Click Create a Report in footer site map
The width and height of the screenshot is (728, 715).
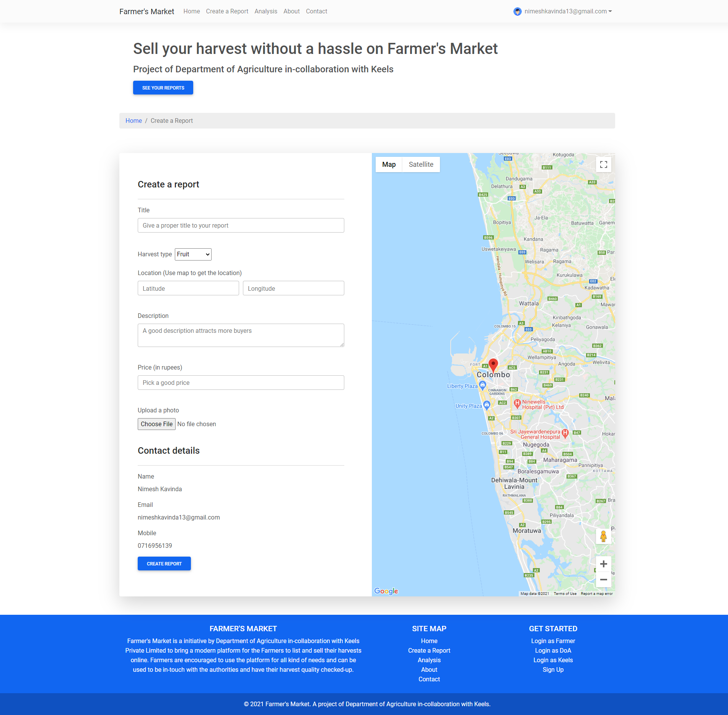click(429, 651)
